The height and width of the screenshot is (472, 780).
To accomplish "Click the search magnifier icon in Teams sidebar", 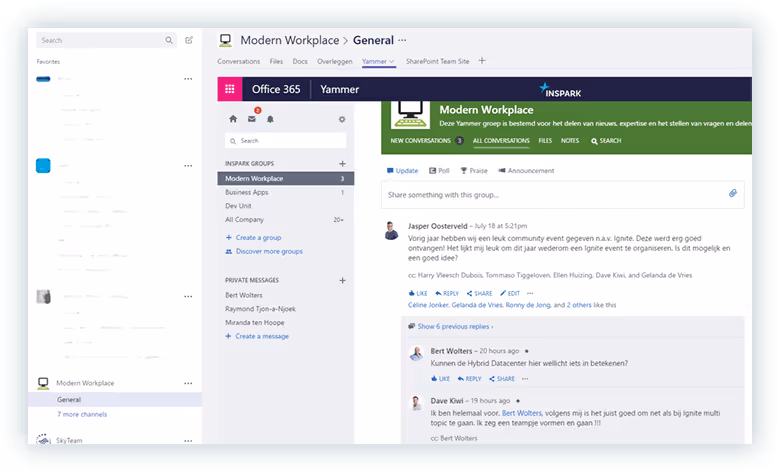I will click(169, 40).
